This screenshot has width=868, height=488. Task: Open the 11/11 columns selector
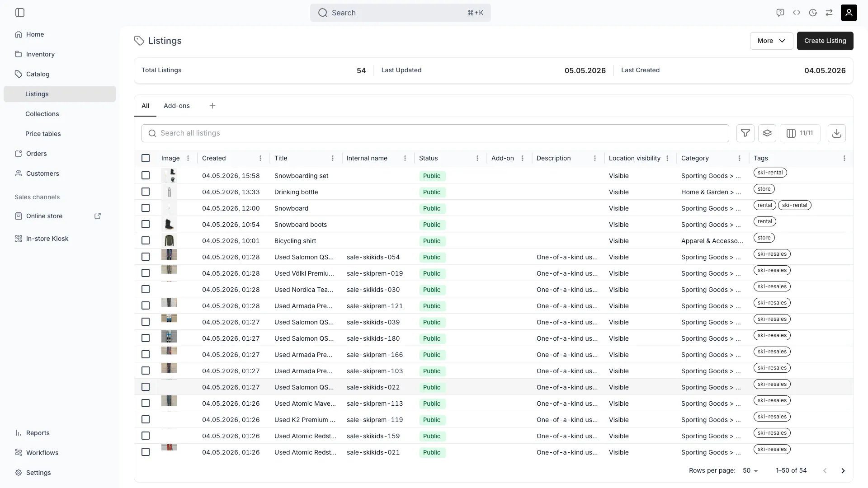800,133
